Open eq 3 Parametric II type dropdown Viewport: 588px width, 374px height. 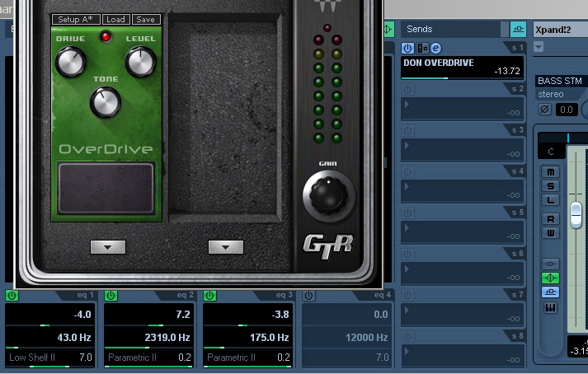pos(231,358)
